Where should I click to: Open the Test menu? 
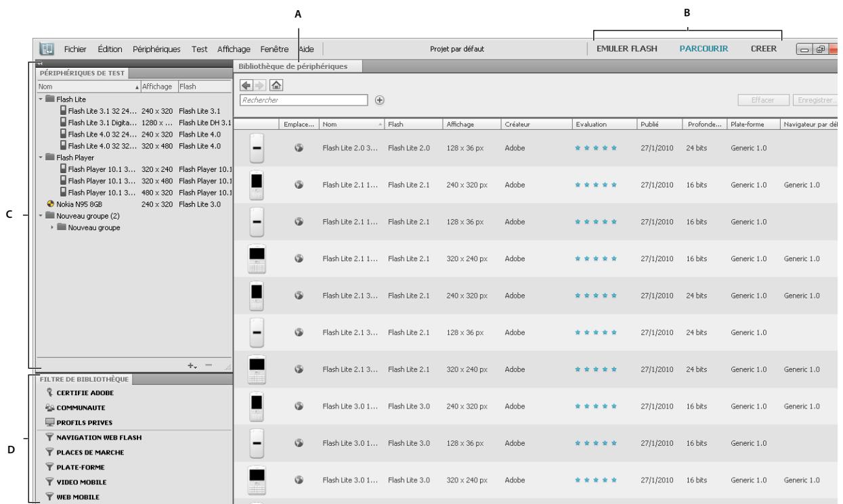[200, 49]
